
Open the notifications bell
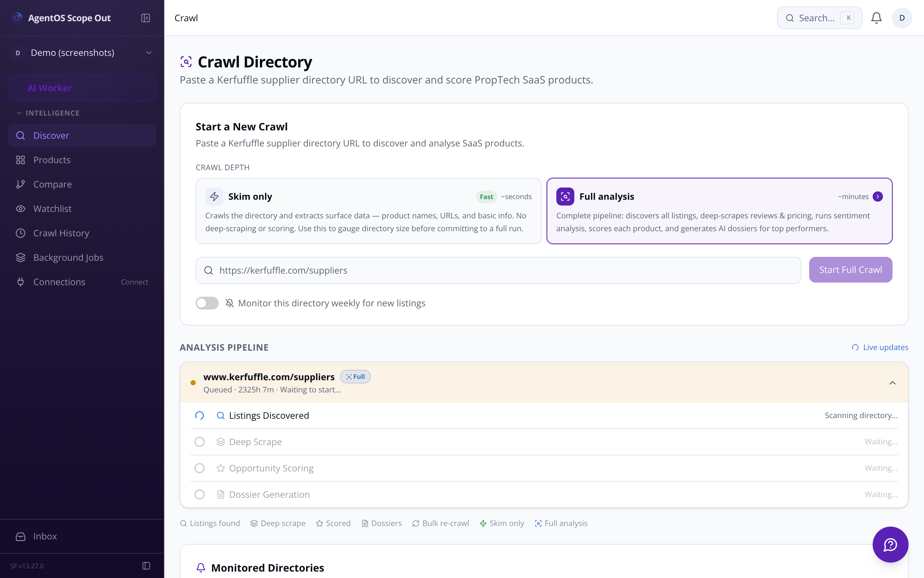pyautogui.click(x=876, y=18)
